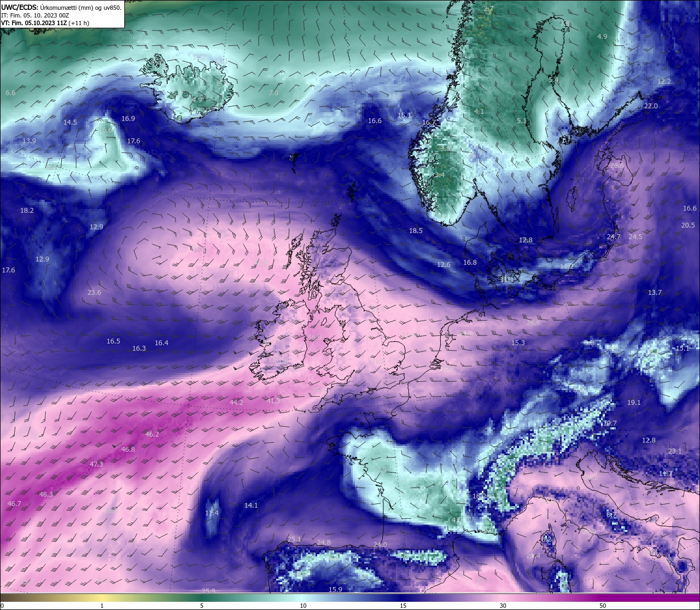Click the map value 24.8
This screenshot has height=610, width=700.
pyautogui.click(x=324, y=542)
